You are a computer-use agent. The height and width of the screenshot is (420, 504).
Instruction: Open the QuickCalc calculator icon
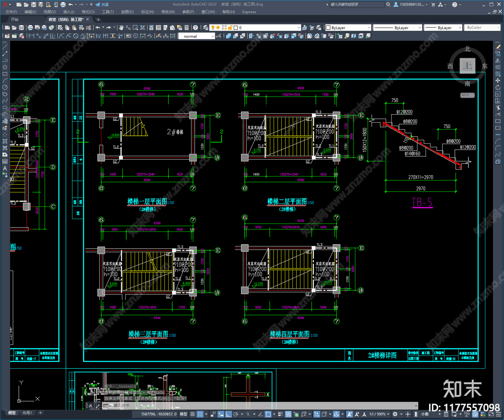[186, 28]
